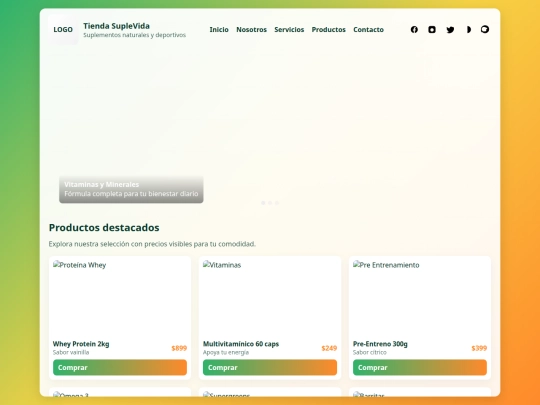Click the Multivitamínico 60 caps product name
The height and width of the screenshot is (405, 540).
241,344
